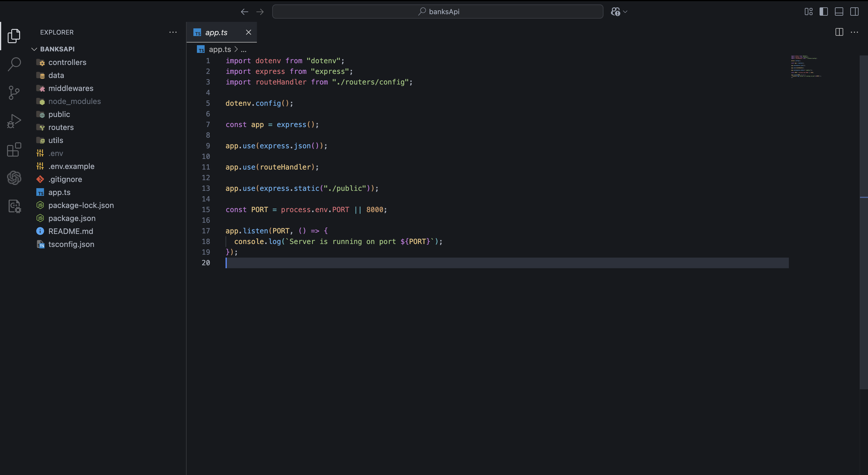Screen dimensions: 868x475
Task: Go back with the left arrow
Action: pyautogui.click(x=244, y=12)
